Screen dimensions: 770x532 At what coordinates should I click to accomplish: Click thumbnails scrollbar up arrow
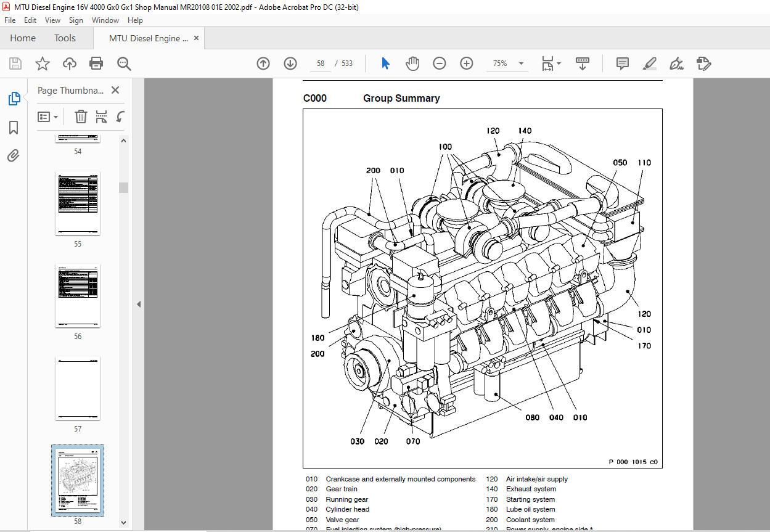pos(124,141)
